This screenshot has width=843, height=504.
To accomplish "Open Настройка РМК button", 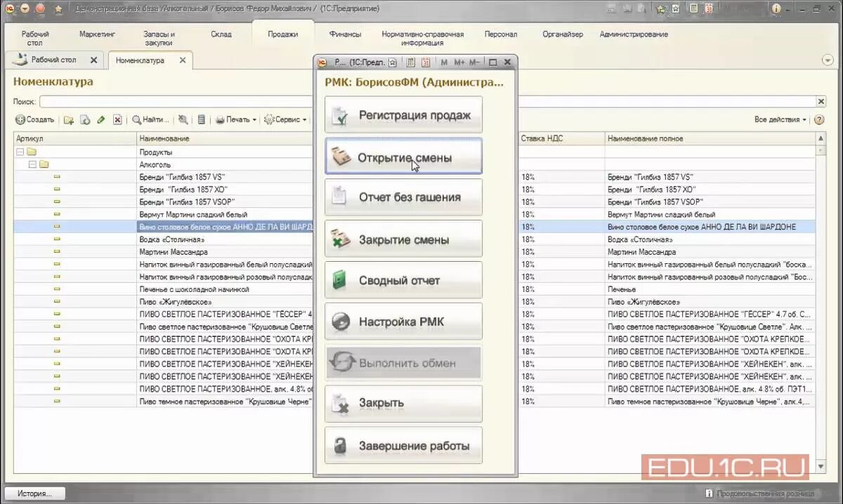I will tap(404, 321).
